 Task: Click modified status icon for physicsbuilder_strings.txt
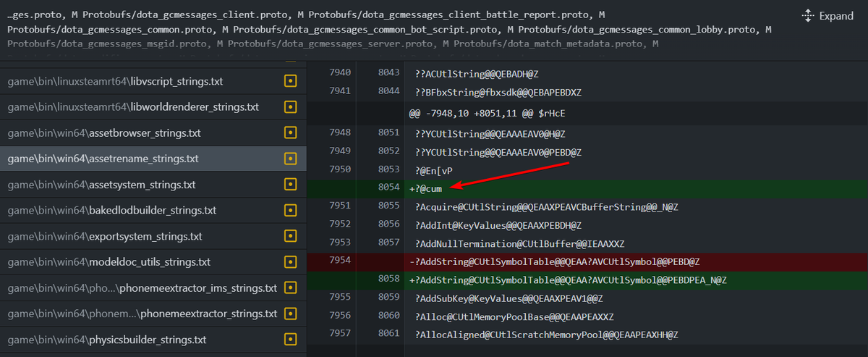pos(291,340)
